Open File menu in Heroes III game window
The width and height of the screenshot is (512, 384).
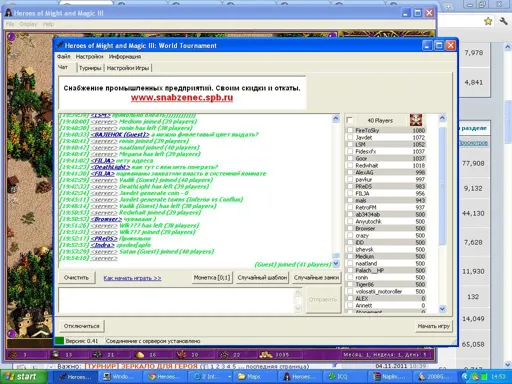coord(10,24)
